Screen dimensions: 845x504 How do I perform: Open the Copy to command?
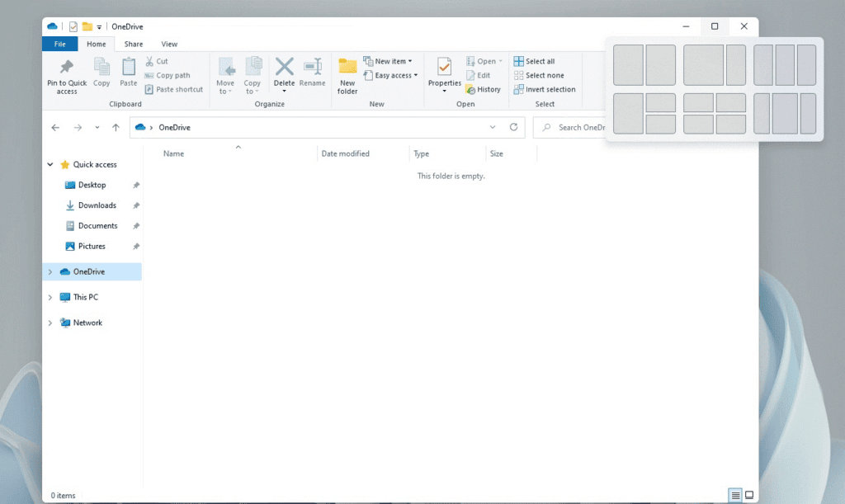pos(253,75)
